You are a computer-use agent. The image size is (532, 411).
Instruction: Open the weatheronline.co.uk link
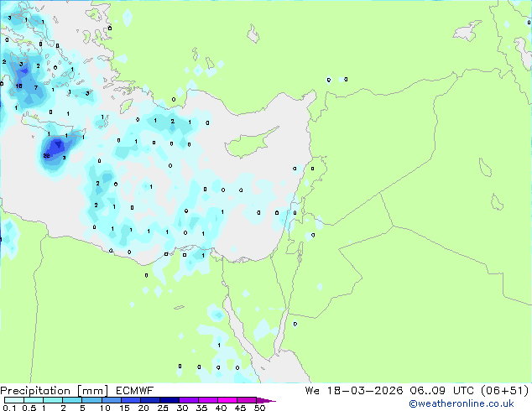pos(462,403)
